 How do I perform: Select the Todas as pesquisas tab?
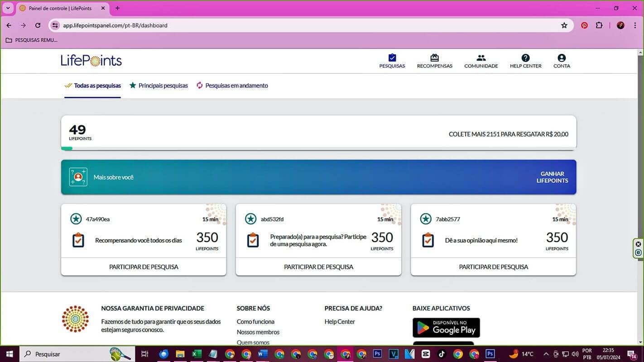[92, 86]
